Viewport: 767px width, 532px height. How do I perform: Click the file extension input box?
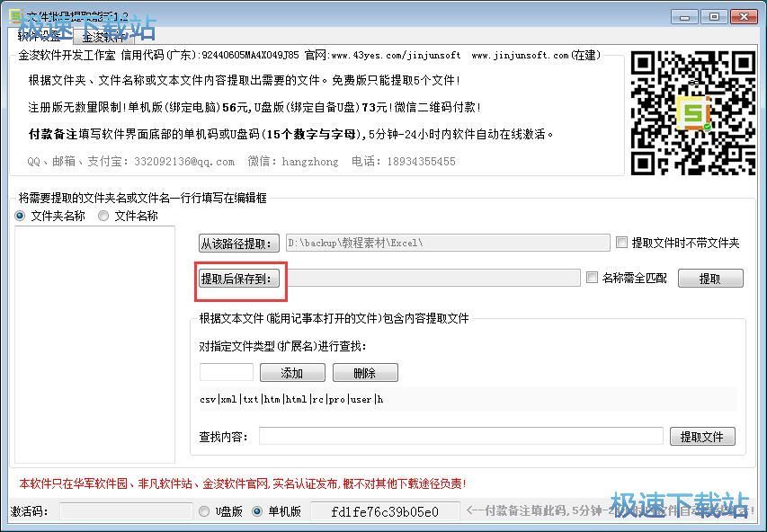coord(227,372)
